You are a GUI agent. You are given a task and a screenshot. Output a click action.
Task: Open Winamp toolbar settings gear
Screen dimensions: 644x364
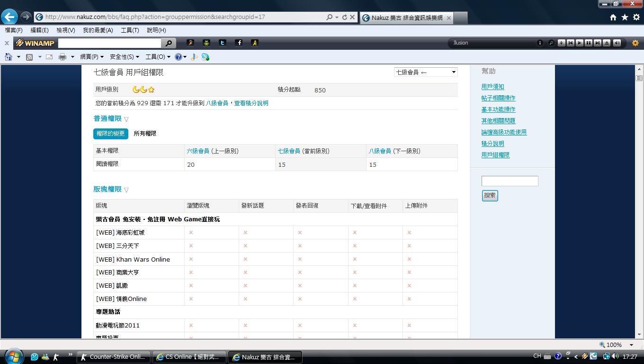(635, 43)
